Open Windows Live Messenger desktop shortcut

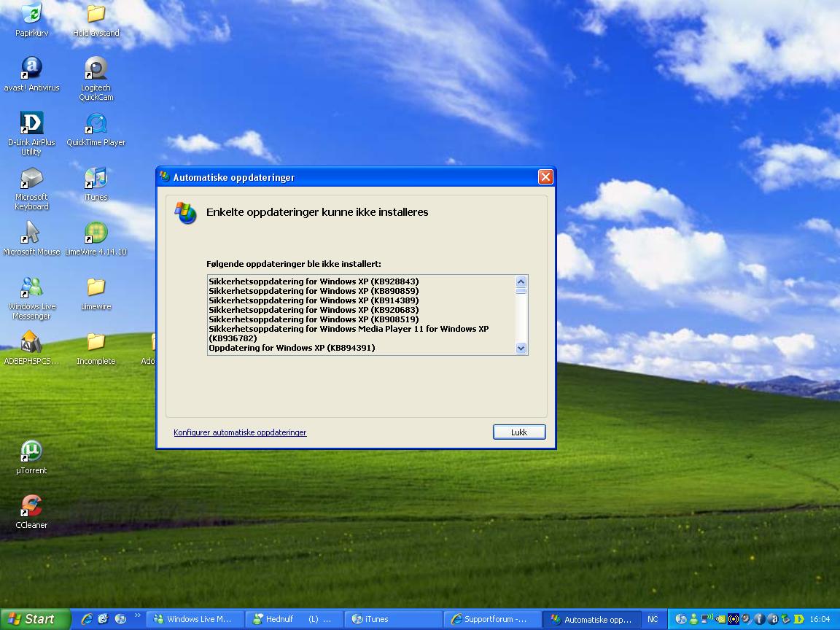pos(31,297)
